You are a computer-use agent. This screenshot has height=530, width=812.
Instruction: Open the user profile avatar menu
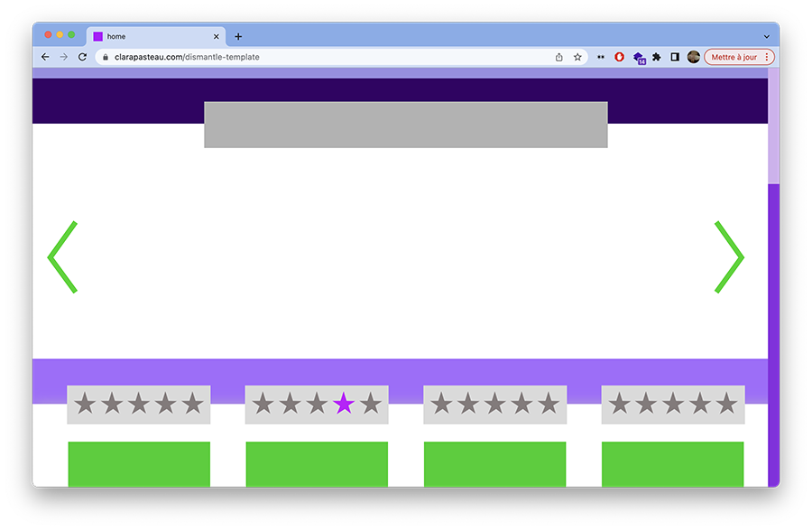pyautogui.click(x=694, y=57)
